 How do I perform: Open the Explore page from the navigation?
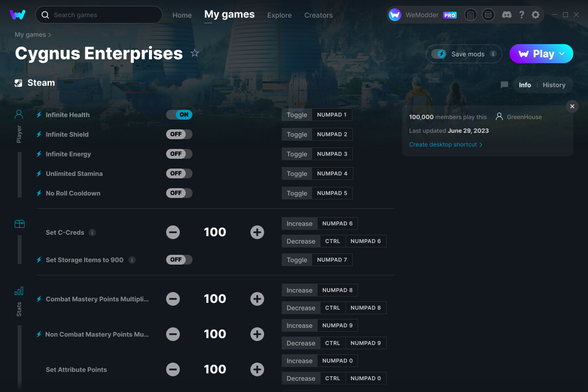(x=279, y=15)
